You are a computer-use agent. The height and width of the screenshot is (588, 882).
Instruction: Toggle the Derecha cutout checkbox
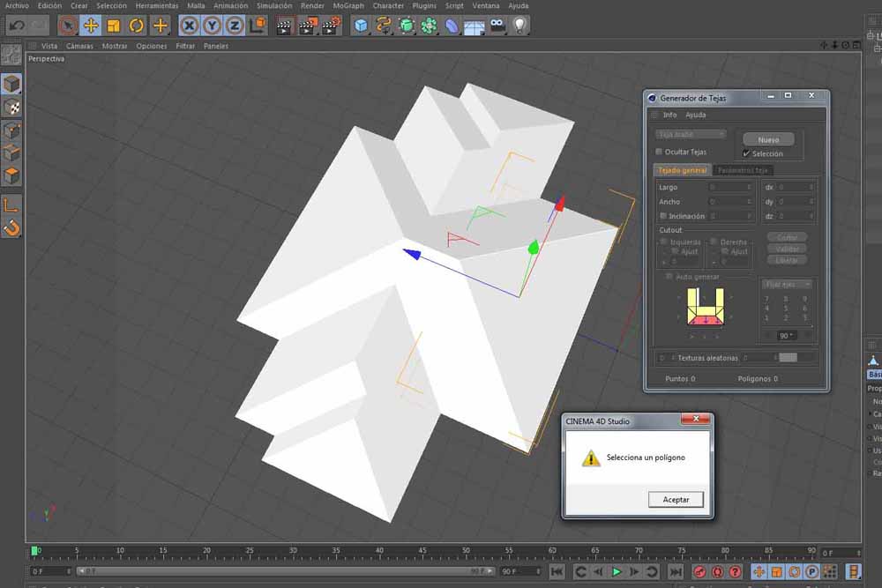point(714,242)
